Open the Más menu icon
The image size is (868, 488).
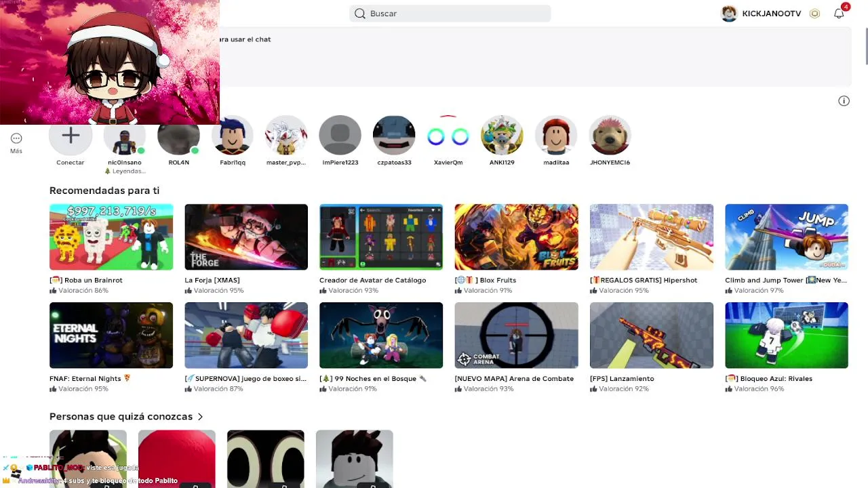pos(16,138)
